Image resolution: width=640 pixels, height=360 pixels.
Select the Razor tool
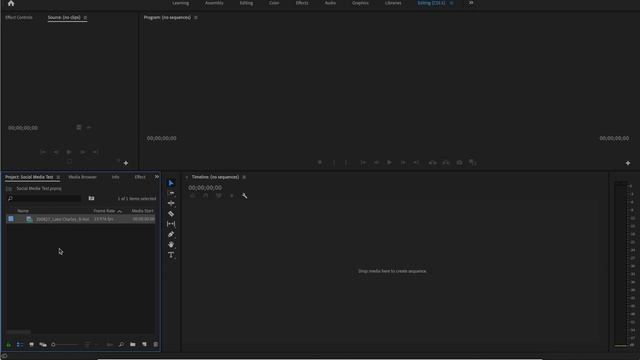(171, 213)
